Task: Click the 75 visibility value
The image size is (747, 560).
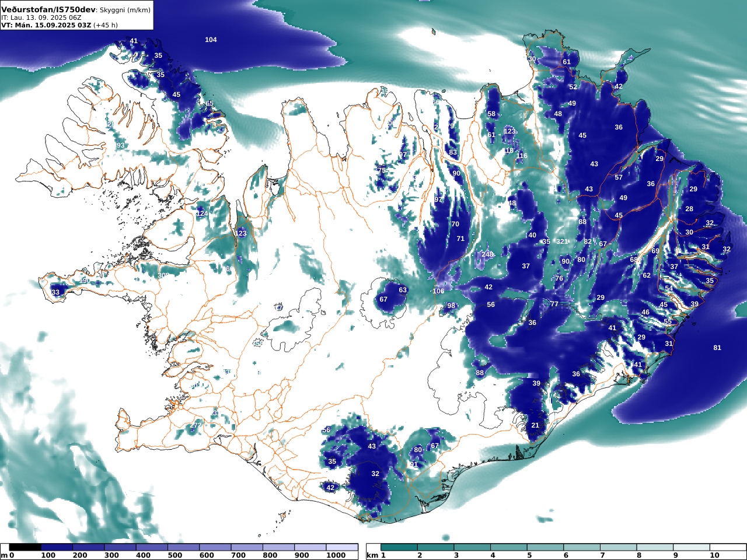Action: pos(382,170)
